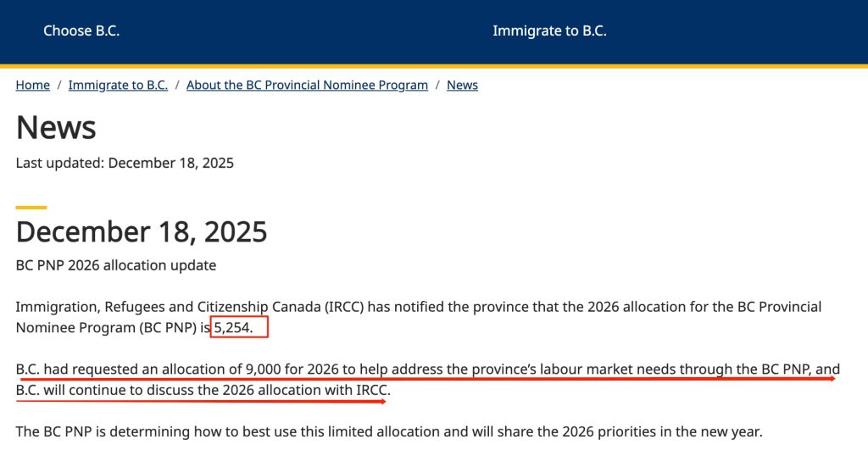Click the BC PNP 2026 allocation update subtitle
Screen dimensions: 868x456
(116, 265)
